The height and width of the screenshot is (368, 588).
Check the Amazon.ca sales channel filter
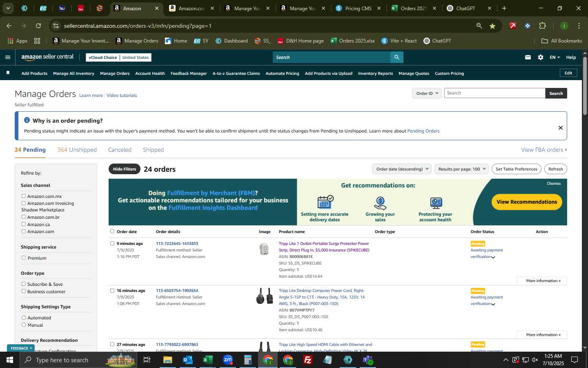[x=24, y=224]
